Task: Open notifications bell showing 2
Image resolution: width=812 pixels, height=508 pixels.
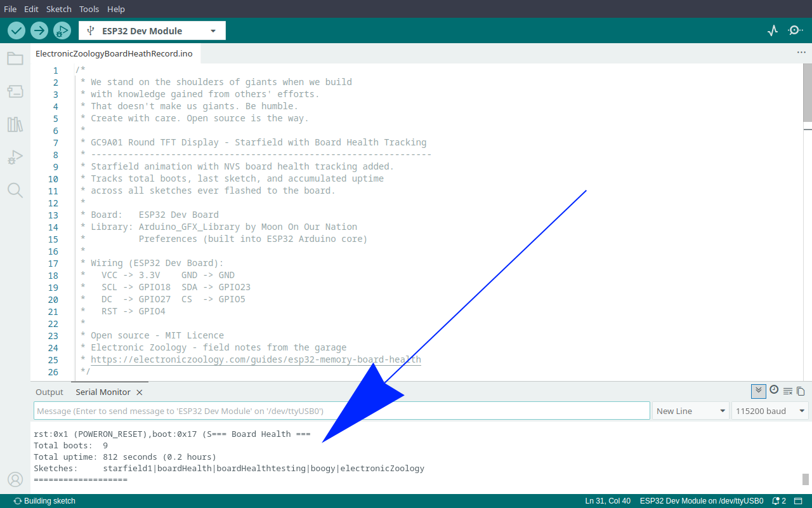Action: tap(779, 501)
